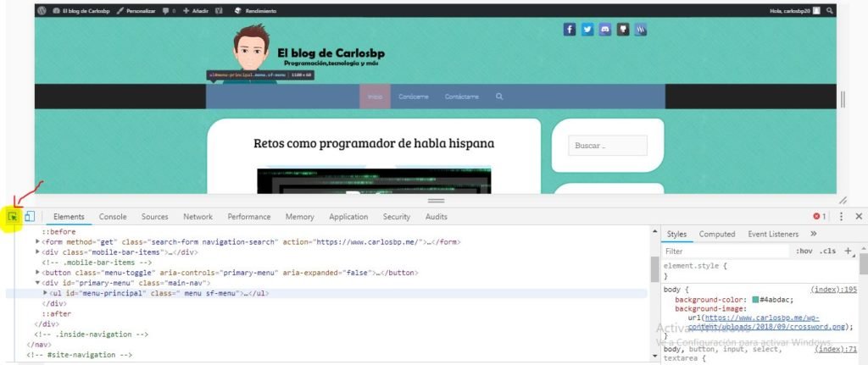Click the post featured image thumbnail

coord(374,181)
